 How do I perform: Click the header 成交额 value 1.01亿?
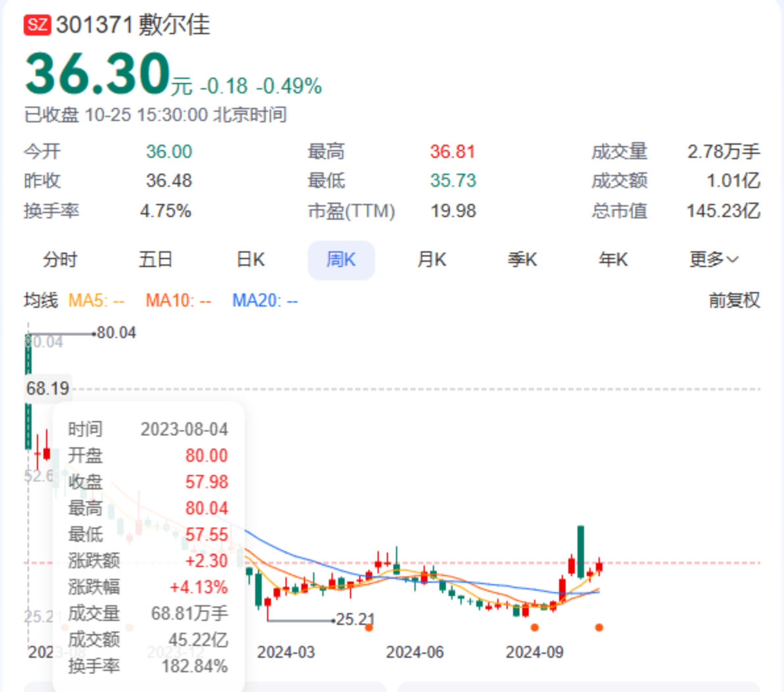tap(733, 181)
